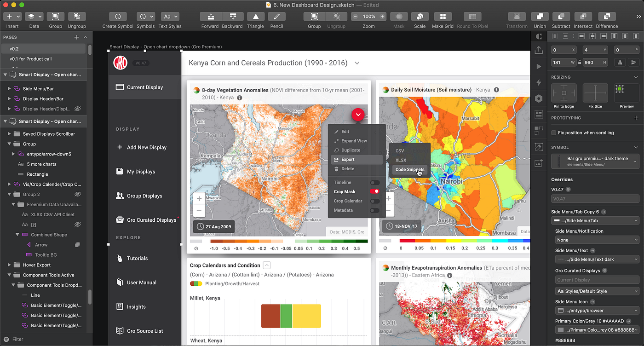Open dropdown chevron beside Kenya Corn title
Screen dimensions: 644x346
click(x=356, y=63)
